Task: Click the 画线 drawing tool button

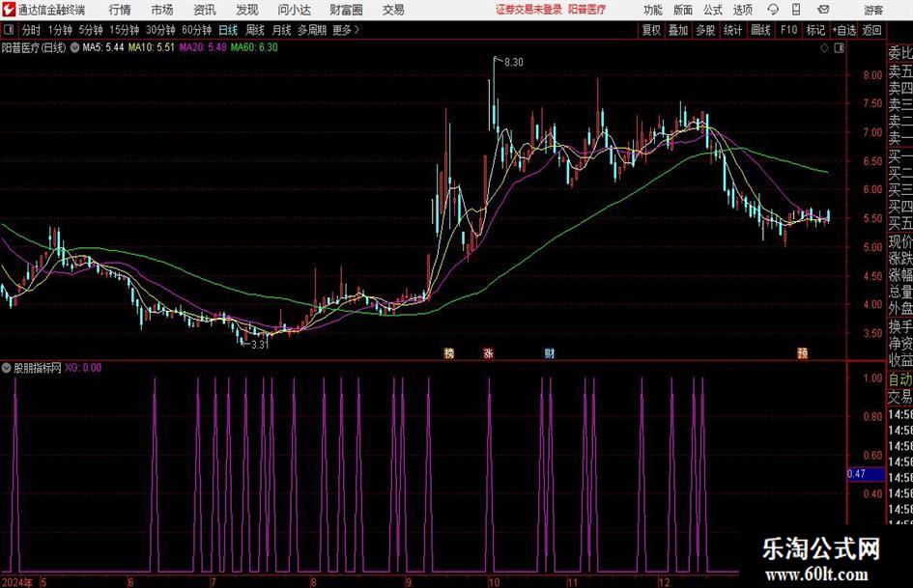Action: point(760,30)
